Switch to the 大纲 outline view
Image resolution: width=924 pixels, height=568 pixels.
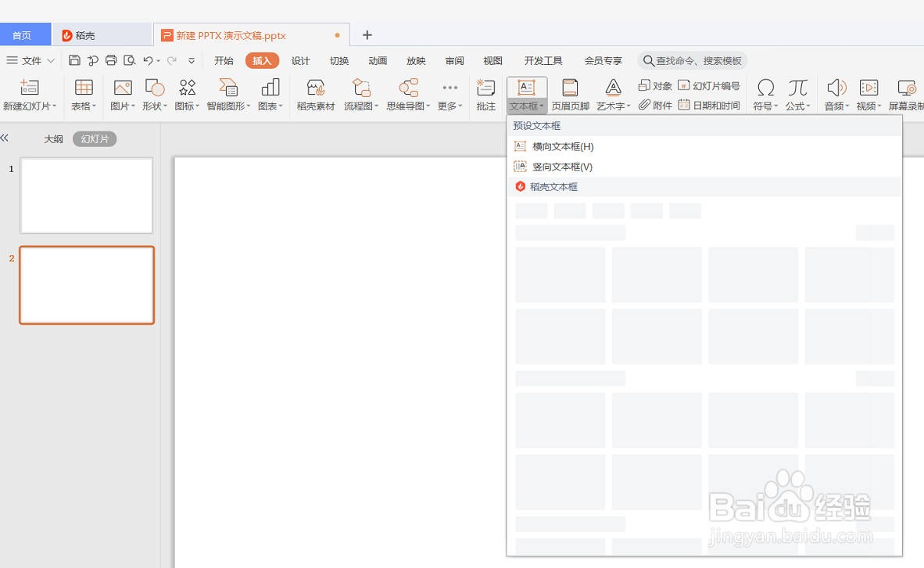point(54,139)
